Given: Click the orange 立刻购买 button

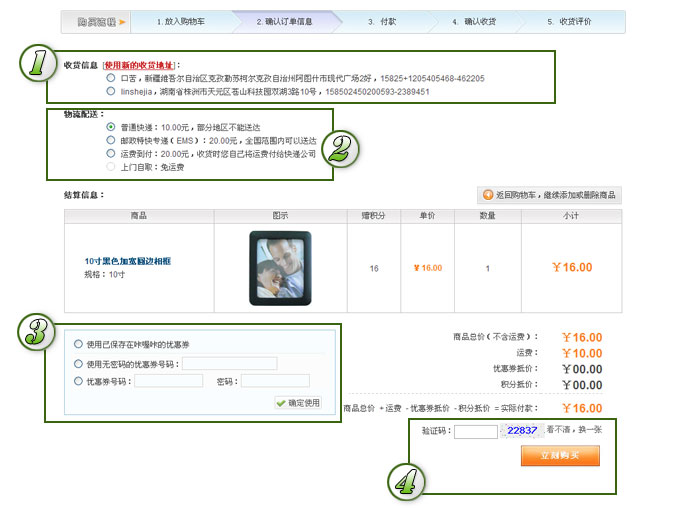Looking at the screenshot, I should [560, 455].
